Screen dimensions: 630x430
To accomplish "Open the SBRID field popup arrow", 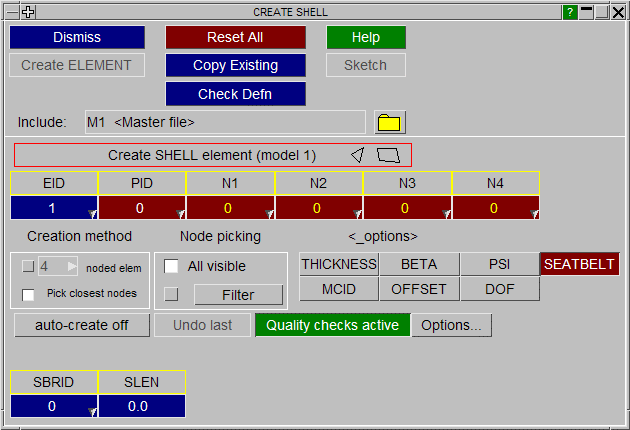I will 92,411.
